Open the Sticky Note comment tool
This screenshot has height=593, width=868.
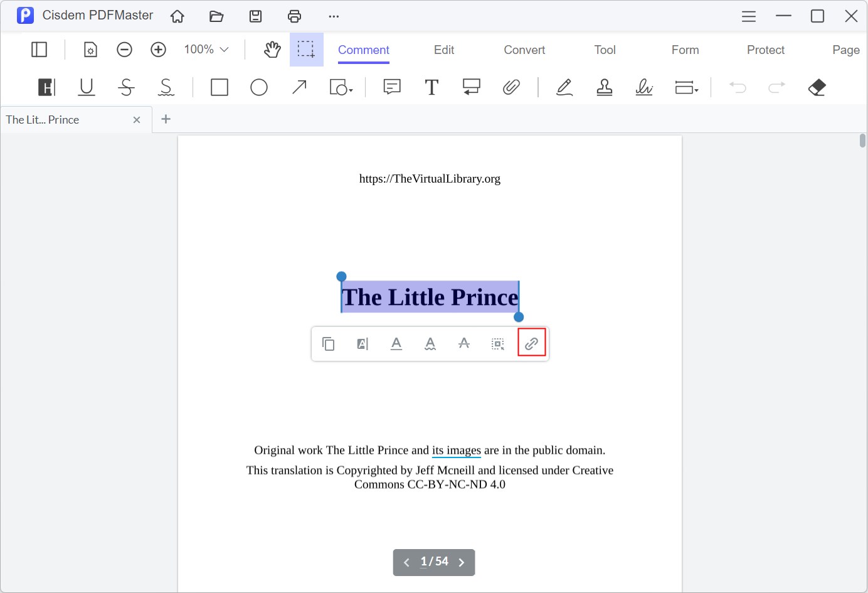point(391,87)
